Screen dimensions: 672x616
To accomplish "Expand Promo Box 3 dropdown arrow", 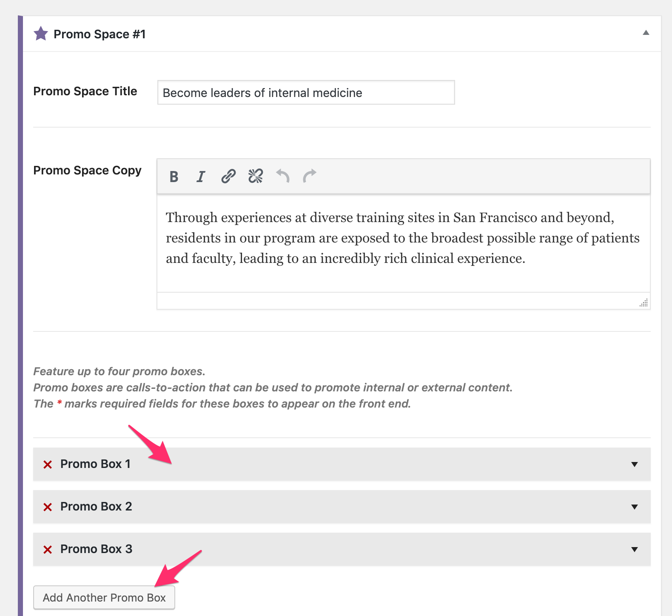I will tap(634, 549).
